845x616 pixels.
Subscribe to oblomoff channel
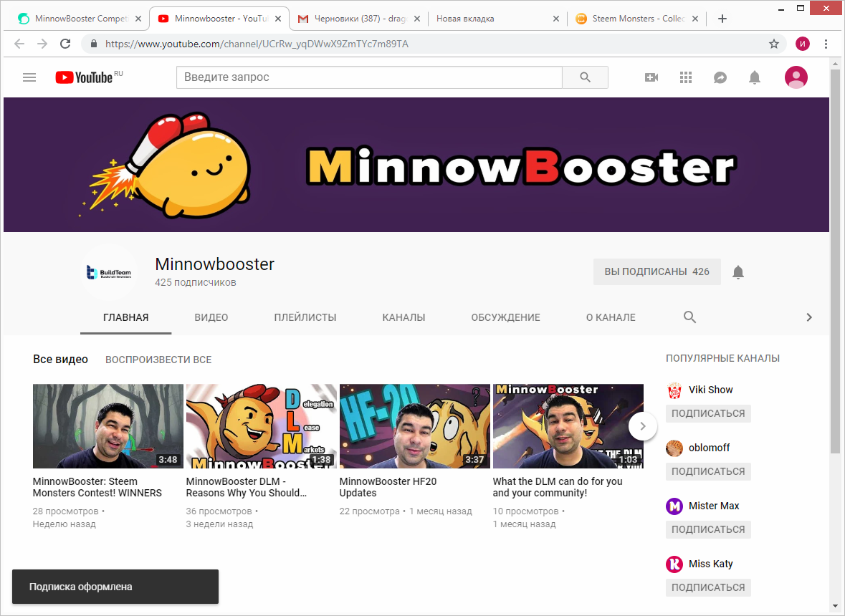coord(708,472)
